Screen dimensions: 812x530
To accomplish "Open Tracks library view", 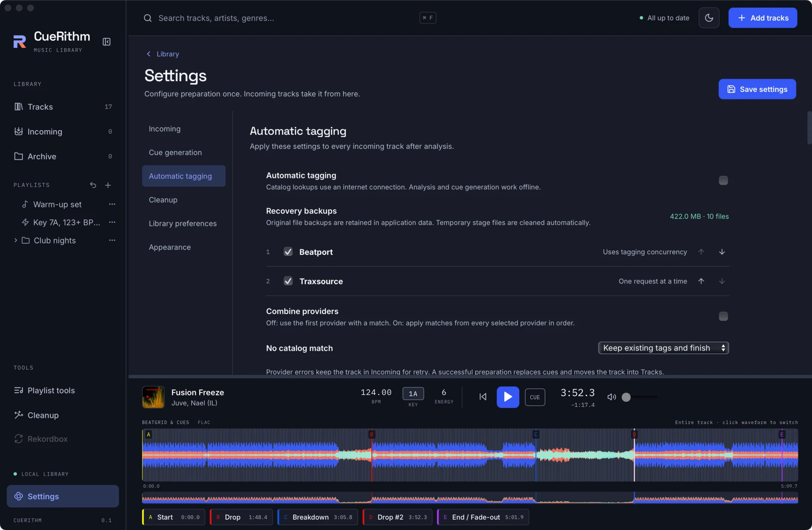I will [63, 107].
